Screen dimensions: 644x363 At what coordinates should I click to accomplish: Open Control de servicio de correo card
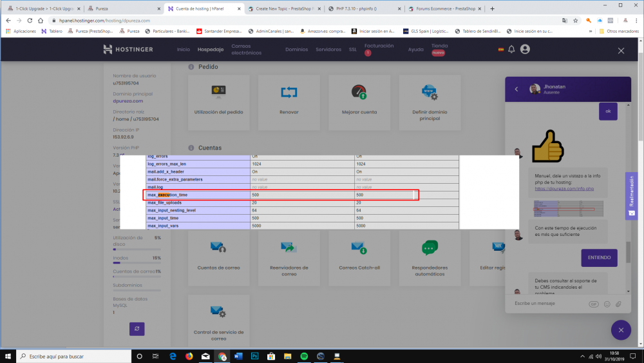(218, 322)
